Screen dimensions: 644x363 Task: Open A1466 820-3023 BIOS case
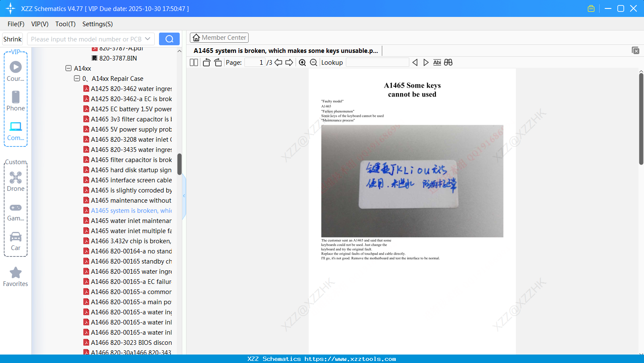coord(128,342)
